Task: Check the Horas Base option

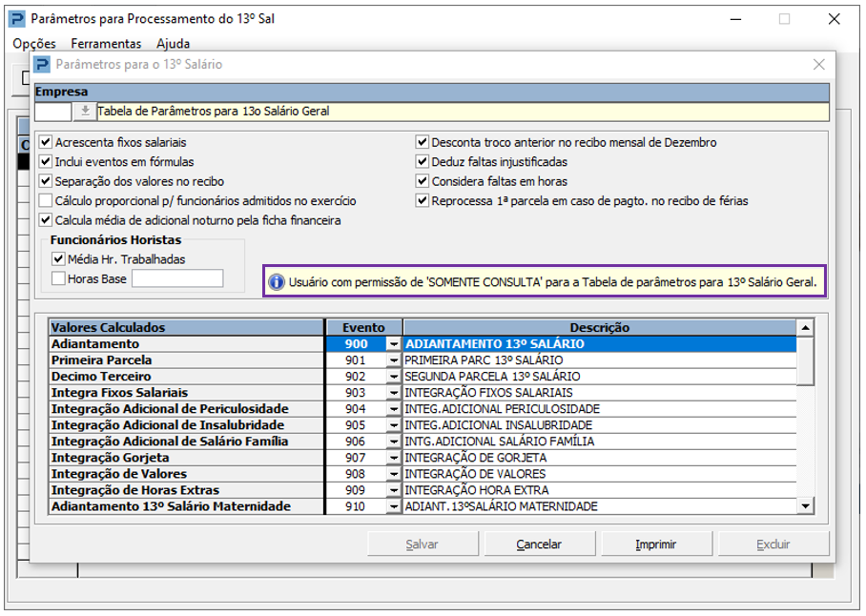Action: 59,278
